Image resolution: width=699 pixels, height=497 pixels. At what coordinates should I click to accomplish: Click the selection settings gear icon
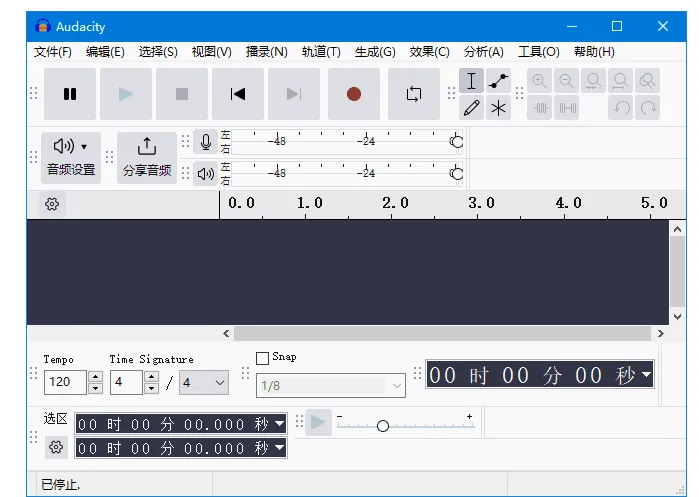[56, 447]
